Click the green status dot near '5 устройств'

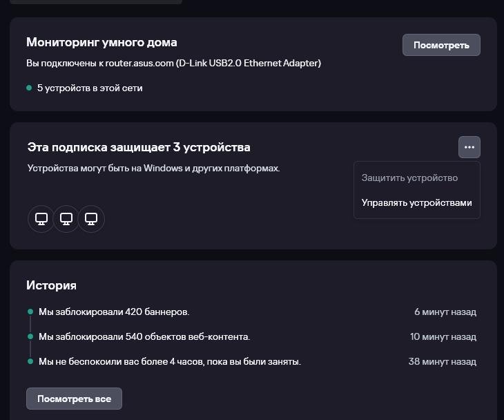(29, 88)
